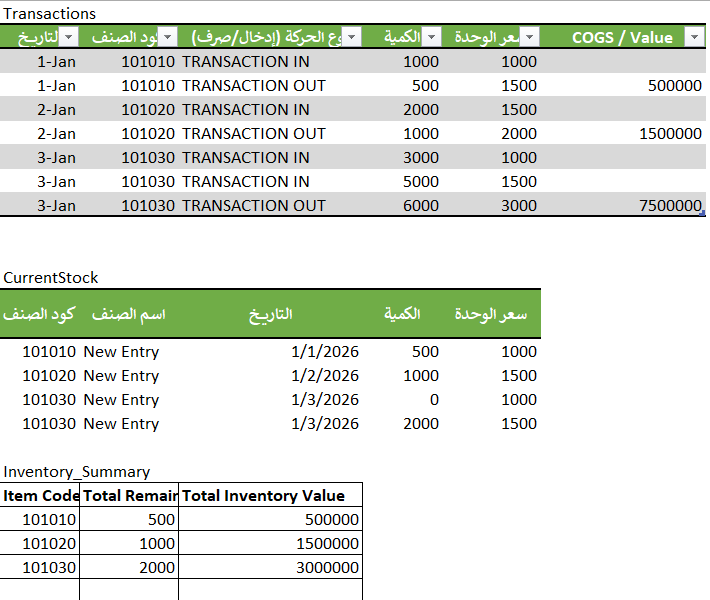Open the كود الصنف column filter dropdown
This screenshot has width=710, height=600.
(168, 38)
